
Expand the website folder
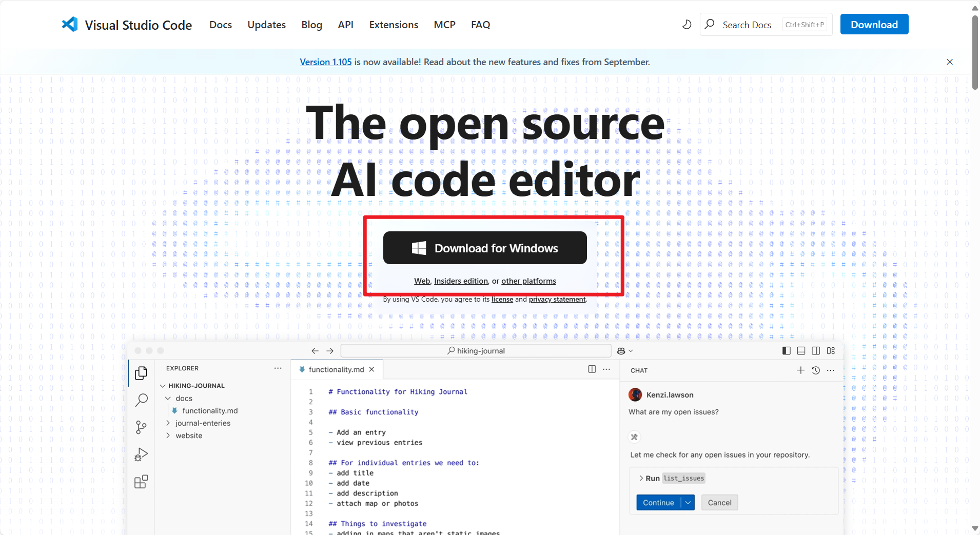click(x=168, y=435)
